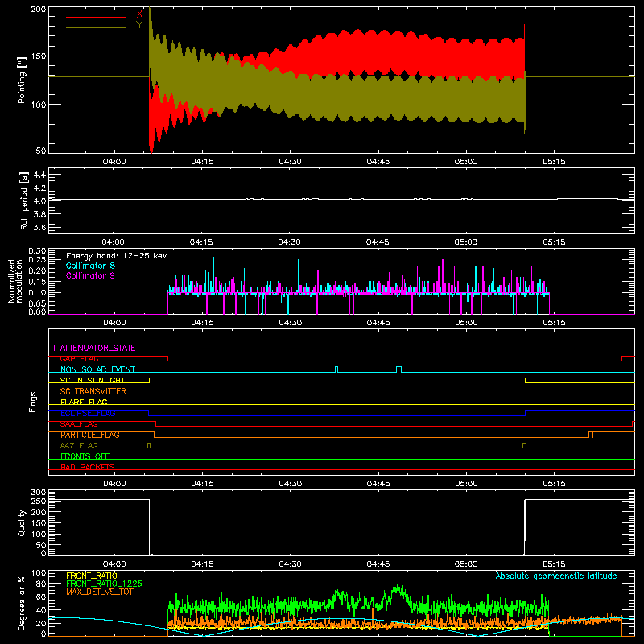Click the yellow FRONT_RATIO legend entry
This screenshot has width=644, height=644.
(92, 576)
